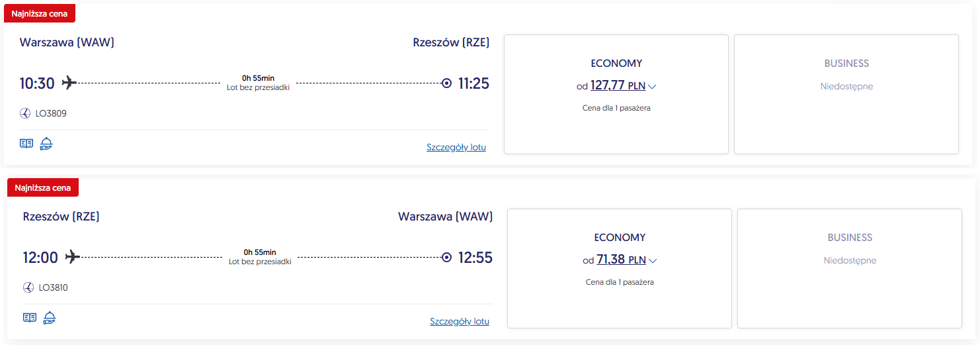980x345 pixels.
Task: Click the Business fare box for flight LO3810
Action: (x=849, y=268)
